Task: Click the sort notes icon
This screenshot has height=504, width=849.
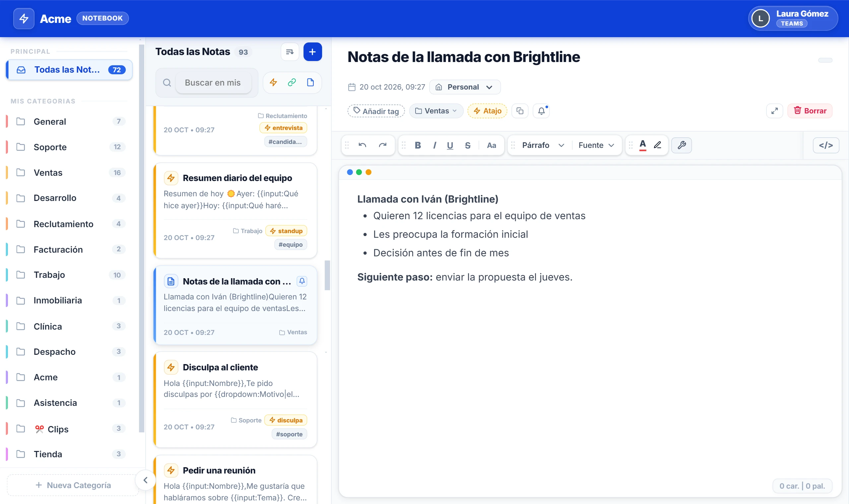Action: 290,52
